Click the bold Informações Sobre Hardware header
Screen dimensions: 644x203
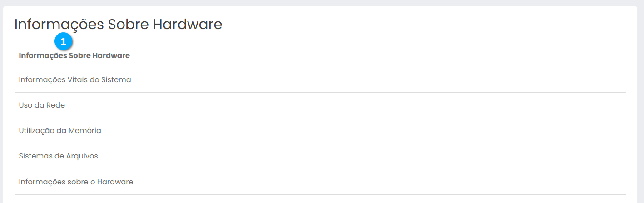(x=74, y=56)
